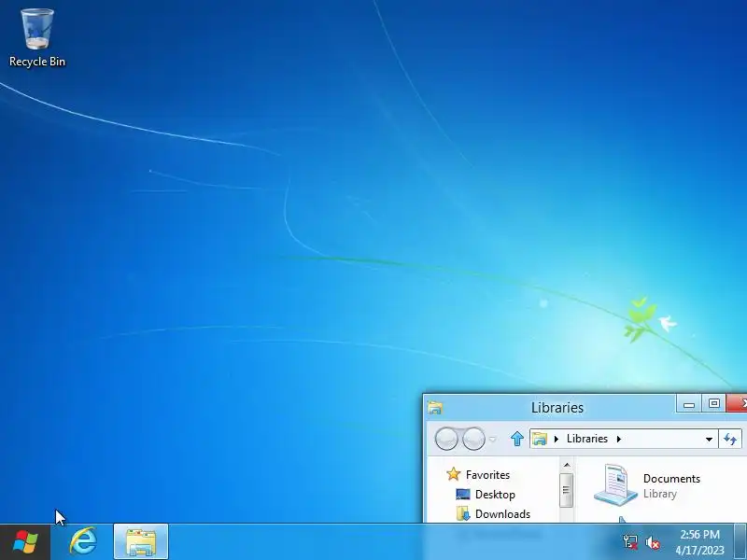The image size is (747, 560).
Task: Show the clock and date flyout
Action: point(699,542)
